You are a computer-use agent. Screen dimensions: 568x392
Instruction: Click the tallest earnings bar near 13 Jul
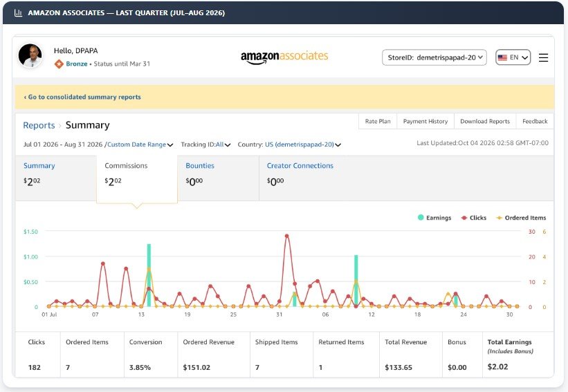click(149, 275)
